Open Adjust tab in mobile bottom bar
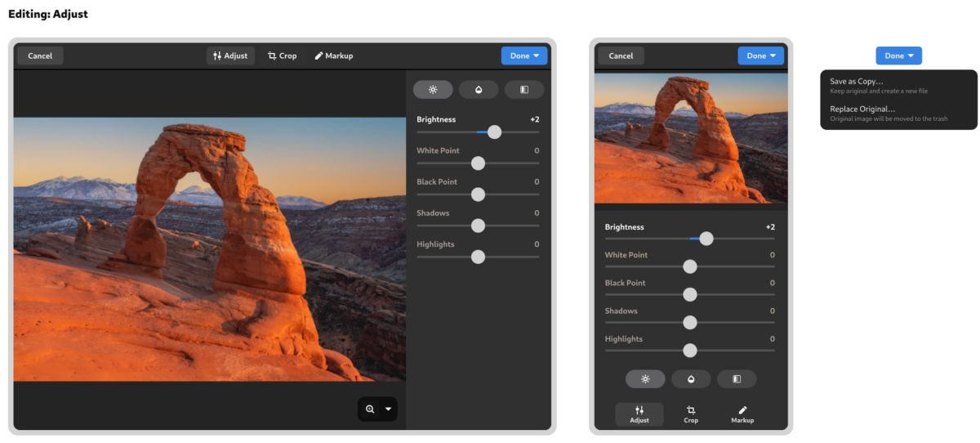Image resolution: width=980 pixels, height=443 pixels. pyautogui.click(x=639, y=414)
